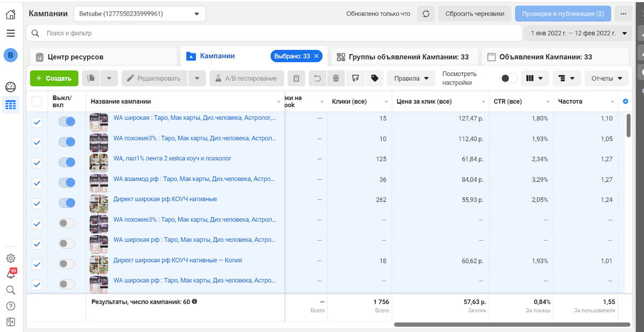
Task: Click the 'Редактировать' button
Action: tap(155, 78)
